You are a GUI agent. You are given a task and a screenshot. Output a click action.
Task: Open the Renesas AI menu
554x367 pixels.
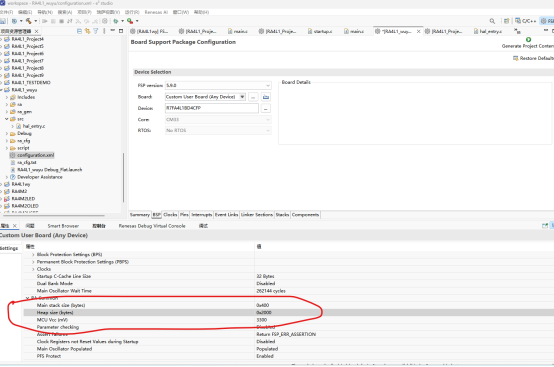[x=156, y=12]
